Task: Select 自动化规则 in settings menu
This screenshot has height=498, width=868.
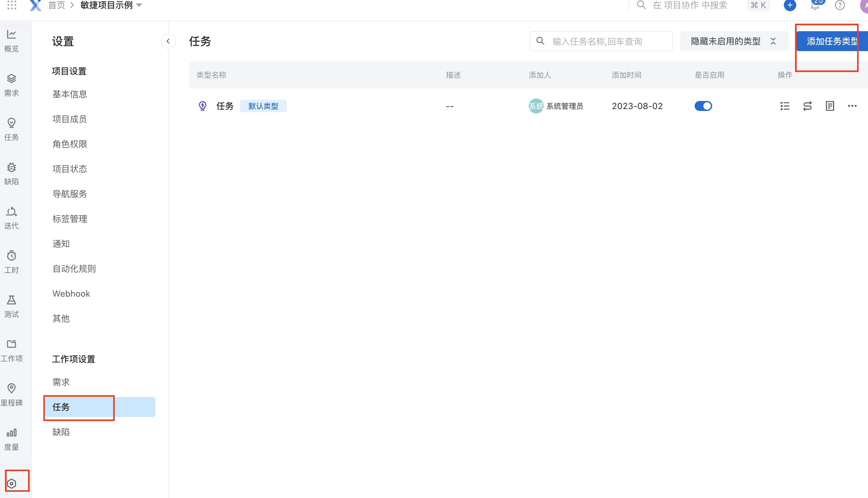Action: pos(74,269)
